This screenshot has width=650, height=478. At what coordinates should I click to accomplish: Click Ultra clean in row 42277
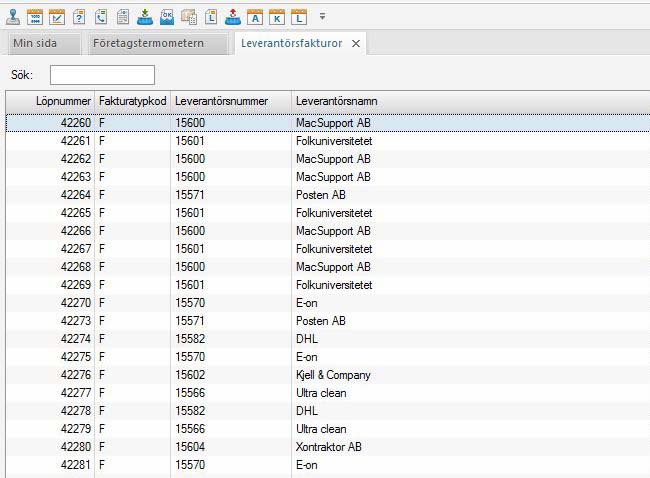pyautogui.click(x=321, y=393)
